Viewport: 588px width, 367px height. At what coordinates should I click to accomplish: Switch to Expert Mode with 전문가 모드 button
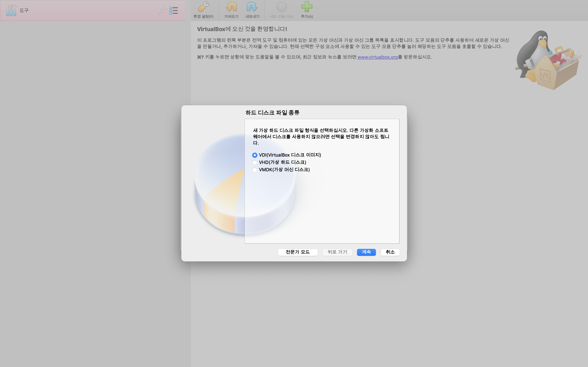click(x=298, y=252)
